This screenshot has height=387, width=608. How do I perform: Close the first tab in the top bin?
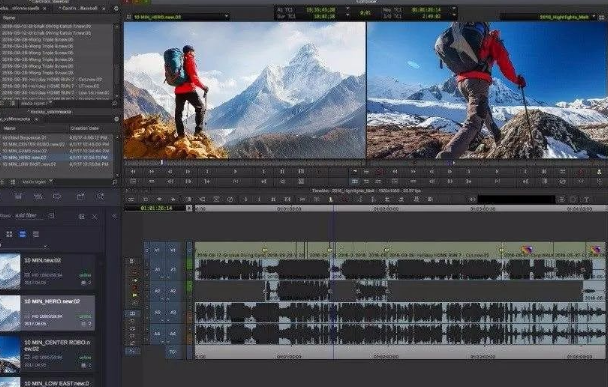[x=45, y=8]
